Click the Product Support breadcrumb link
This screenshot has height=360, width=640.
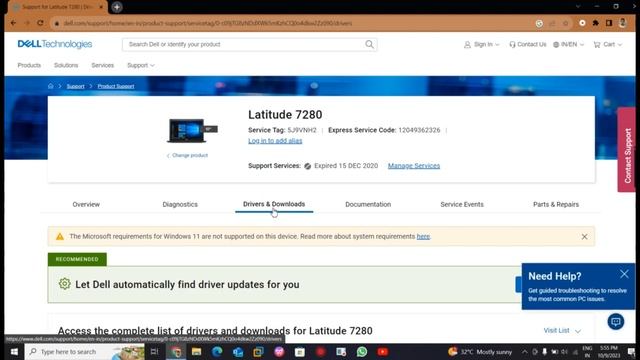[x=116, y=86]
